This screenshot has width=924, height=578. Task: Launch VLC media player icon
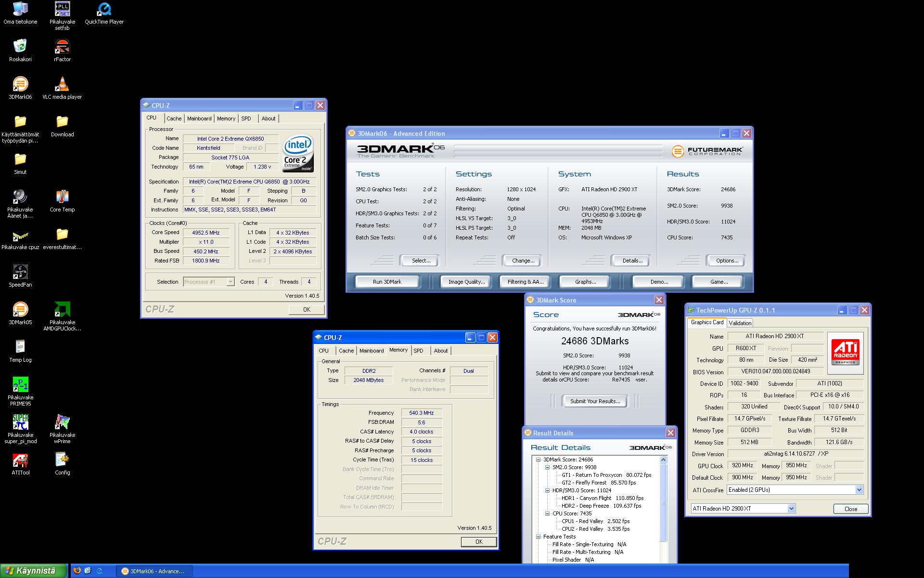pyautogui.click(x=62, y=88)
